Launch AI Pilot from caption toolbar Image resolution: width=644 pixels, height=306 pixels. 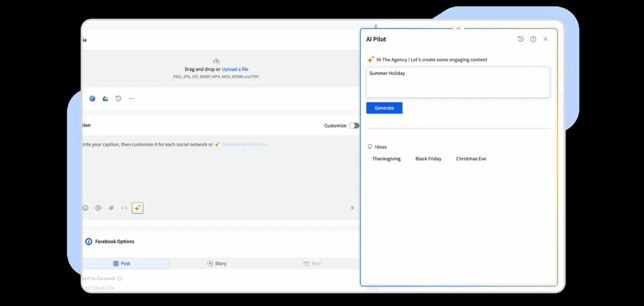(x=138, y=208)
